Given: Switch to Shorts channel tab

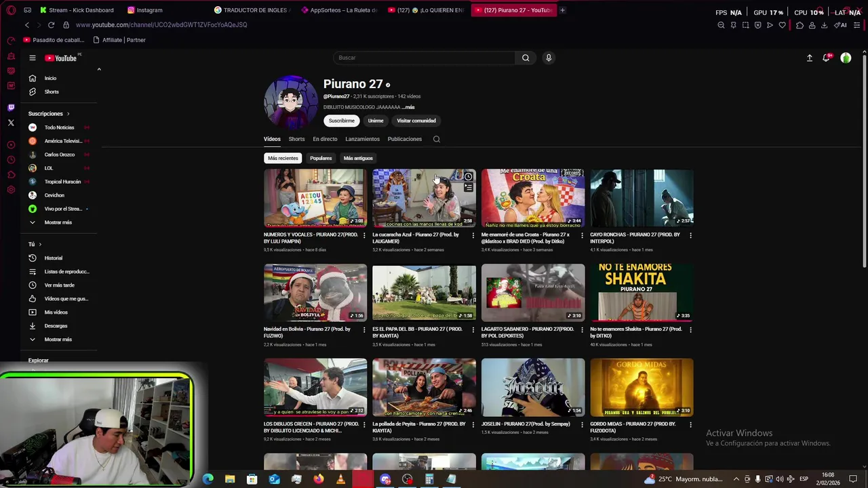Looking at the screenshot, I should [296, 139].
